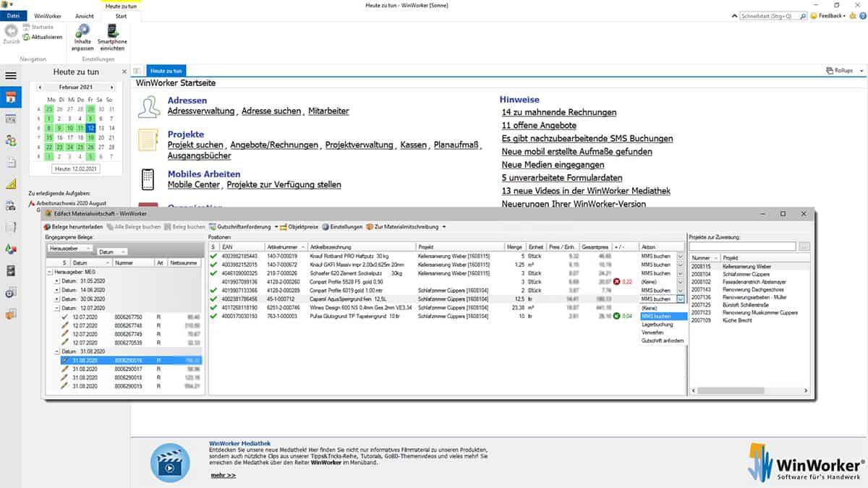The height and width of the screenshot is (488, 868).
Task: Open 11 offene Angebote link
Action: pos(539,125)
